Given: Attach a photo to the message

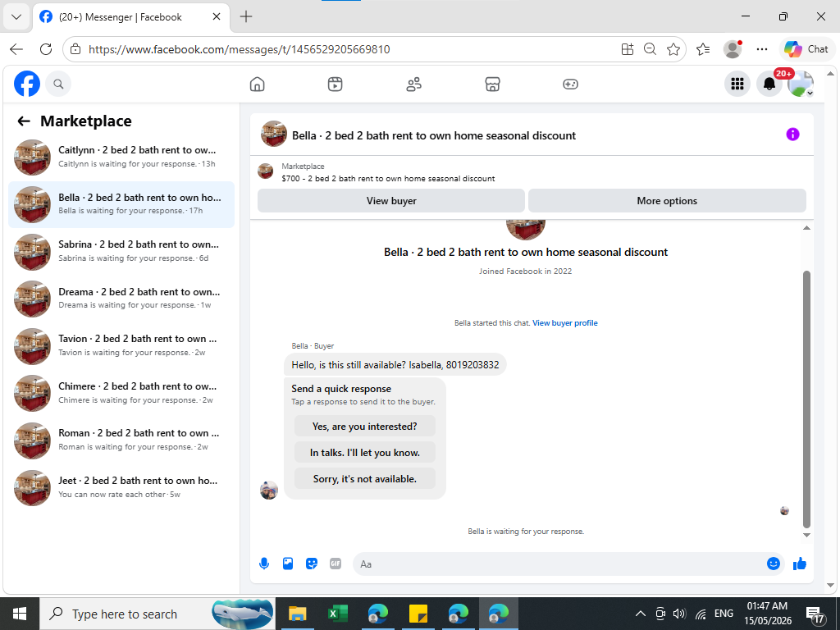Looking at the screenshot, I should [x=288, y=564].
